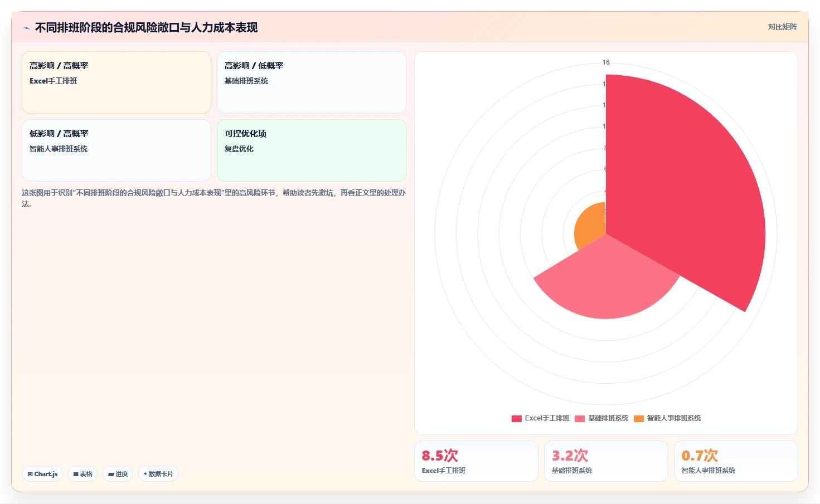This screenshot has width=820, height=504.
Task: Click the lightning icon beside the title
Action: 26,28
